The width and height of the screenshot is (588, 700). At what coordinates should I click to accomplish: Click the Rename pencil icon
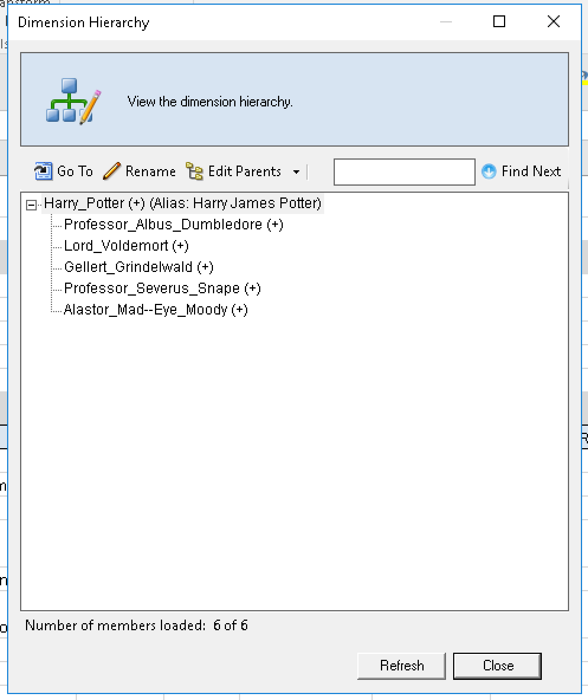[112, 171]
